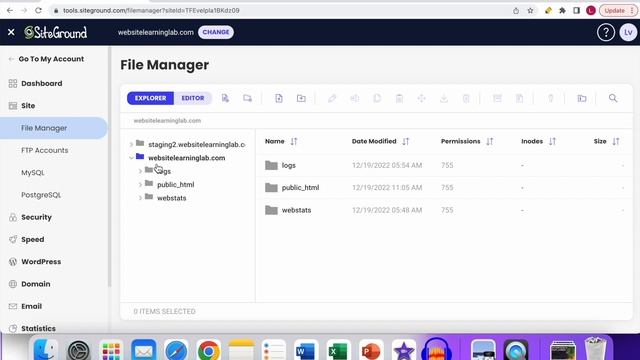This screenshot has width=640, height=360.
Task: Click the browser reload icon
Action: [38, 11]
